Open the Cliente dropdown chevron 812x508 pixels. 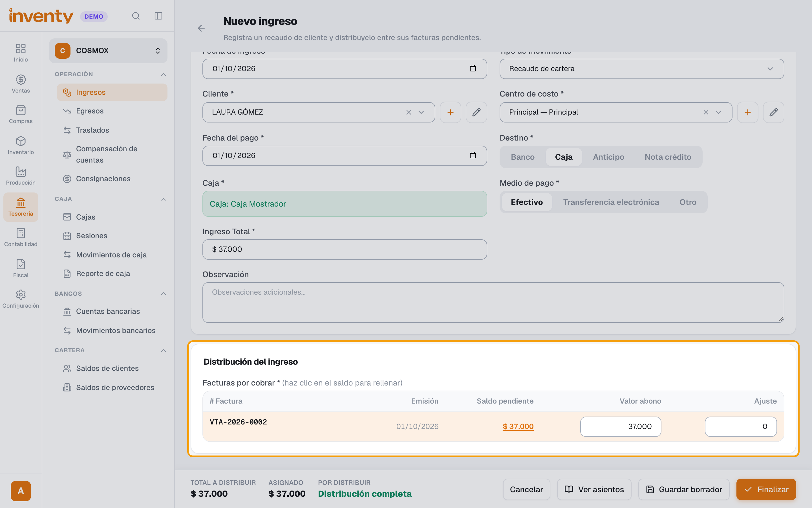(x=421, y=112)
